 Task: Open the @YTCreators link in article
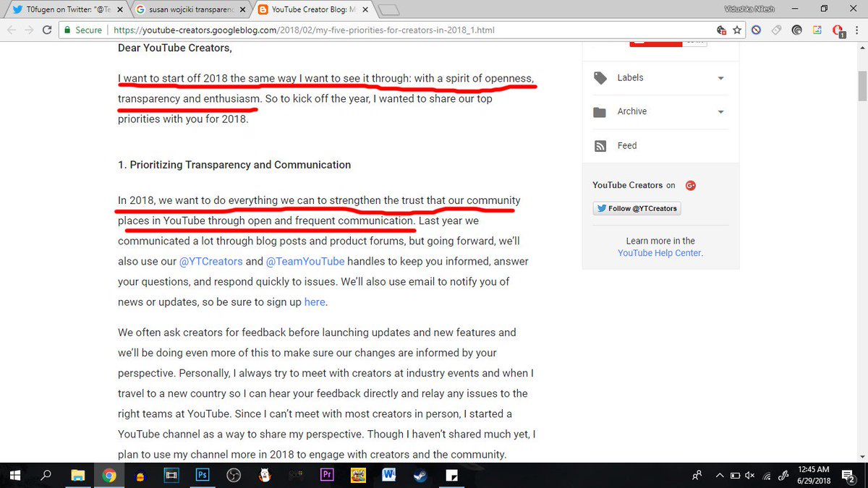pyautogui.click(x=210, y=261)
